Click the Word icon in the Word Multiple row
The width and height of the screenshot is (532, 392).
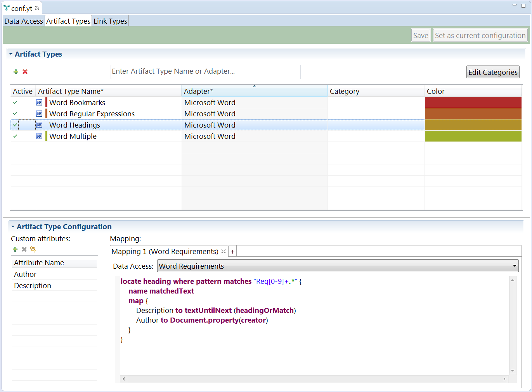[x=39, y=136]
